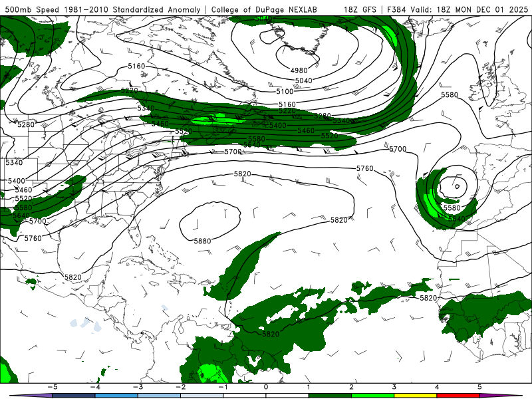Click the '-4' color scale label
This screenshot has height=399, width=532.
click(95, 387)
